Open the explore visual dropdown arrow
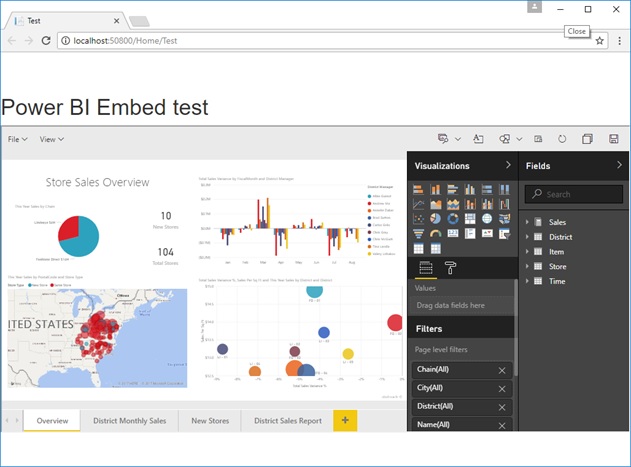Screen dimensions: 631x467 [x=458, y=139]
